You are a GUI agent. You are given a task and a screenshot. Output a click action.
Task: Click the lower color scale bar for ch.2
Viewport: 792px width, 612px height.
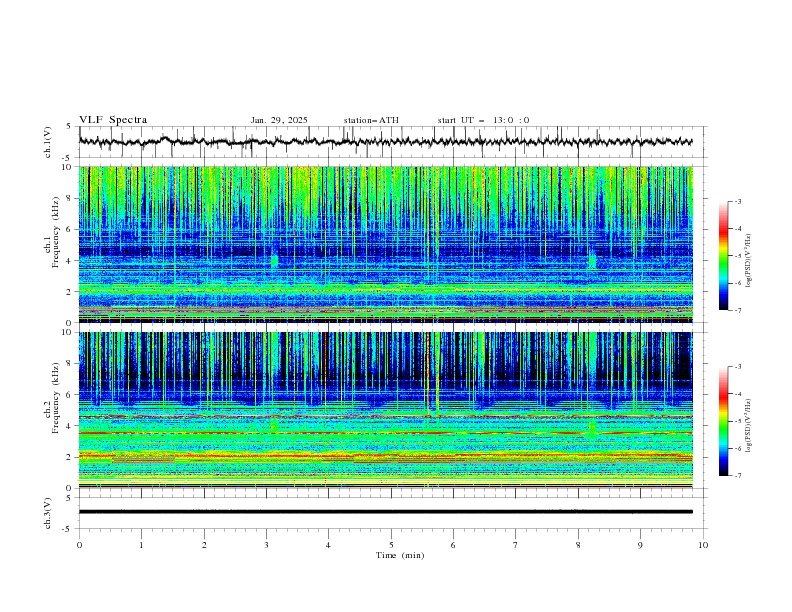[723, 421]
